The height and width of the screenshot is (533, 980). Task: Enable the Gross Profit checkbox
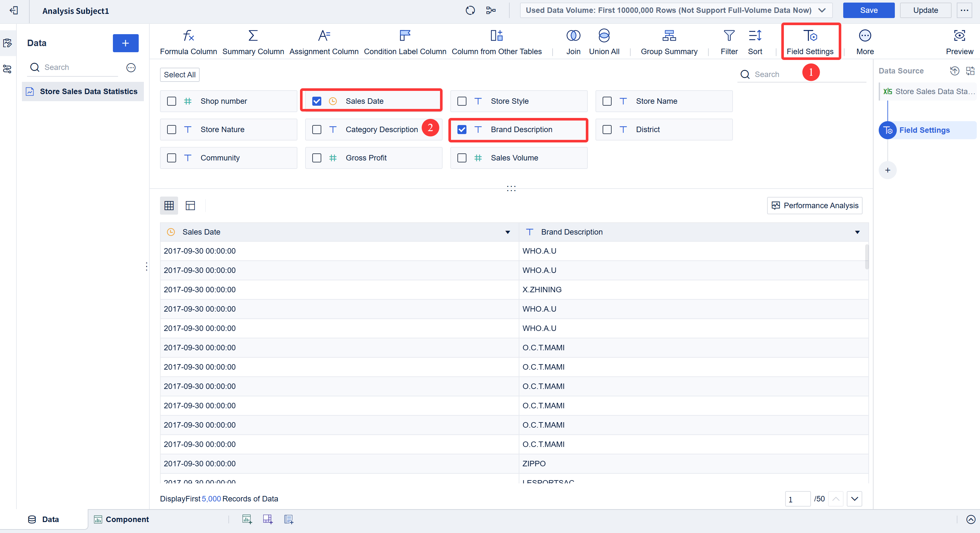click(316, 158)
